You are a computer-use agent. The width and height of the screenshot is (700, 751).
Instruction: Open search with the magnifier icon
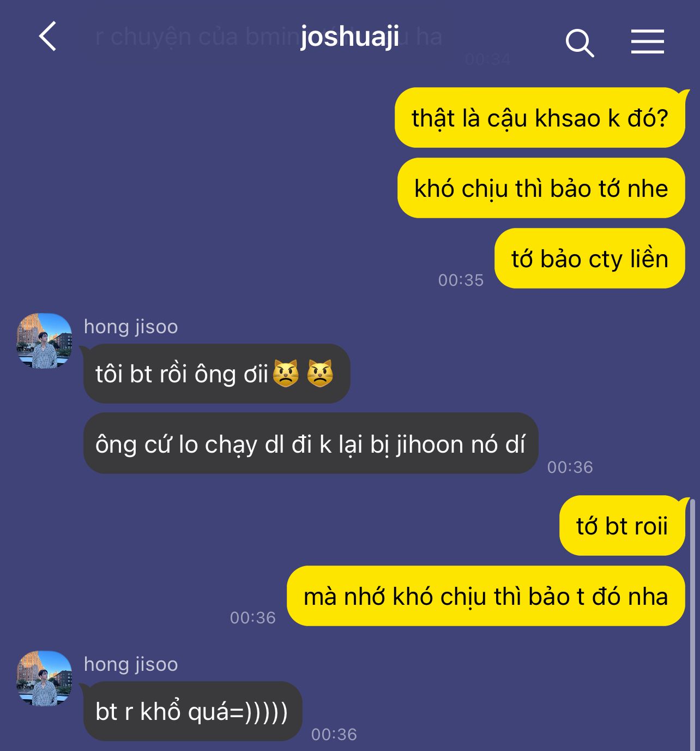click(x=580, y=43)
